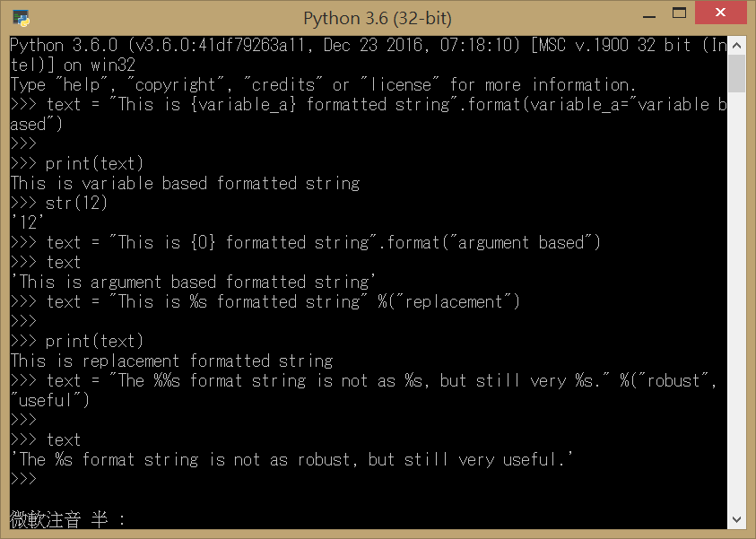Click the scrollbar track below the thumb

pyautogui.click(x=737, y=269)
